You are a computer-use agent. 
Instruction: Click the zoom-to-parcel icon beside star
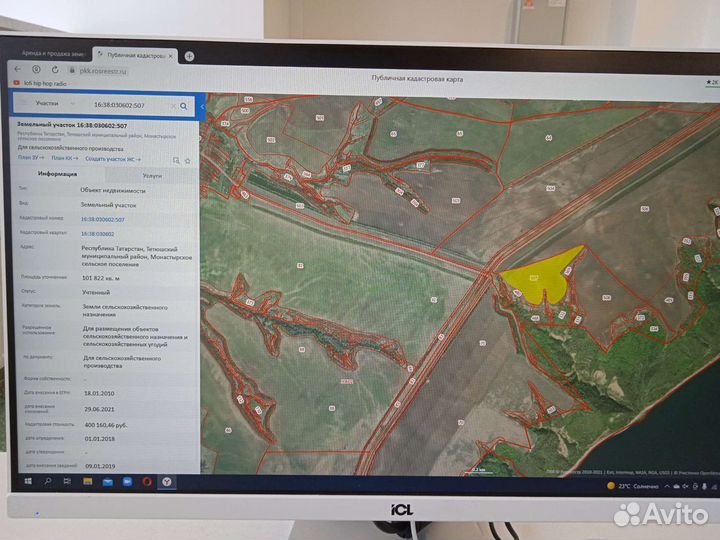click(176, 159)
